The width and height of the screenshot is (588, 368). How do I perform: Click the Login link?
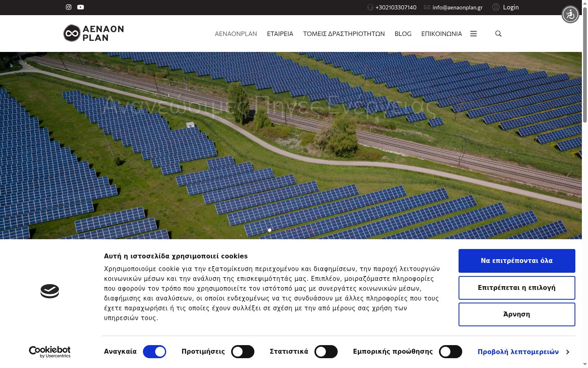(x=511, y=7)
